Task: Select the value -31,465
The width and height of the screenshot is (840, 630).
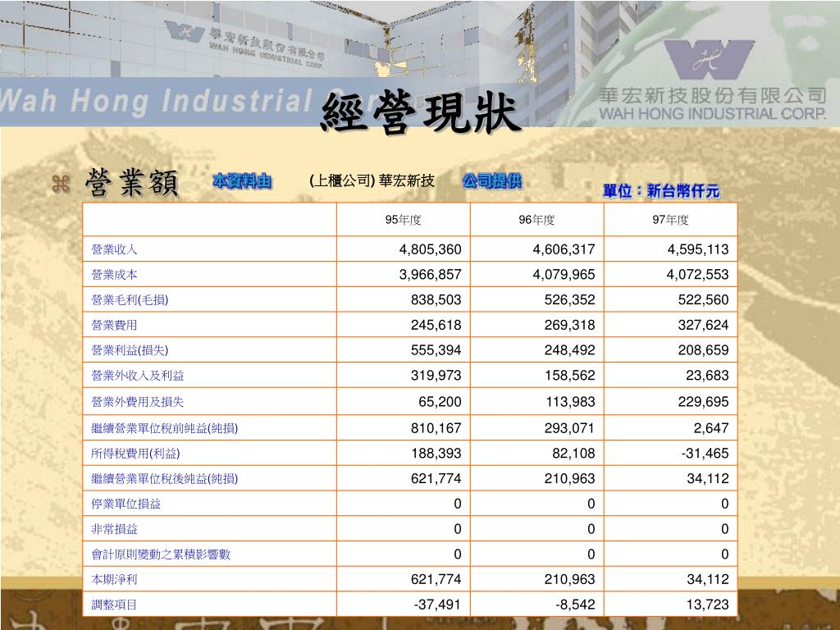Action: (x=705, y=453)
